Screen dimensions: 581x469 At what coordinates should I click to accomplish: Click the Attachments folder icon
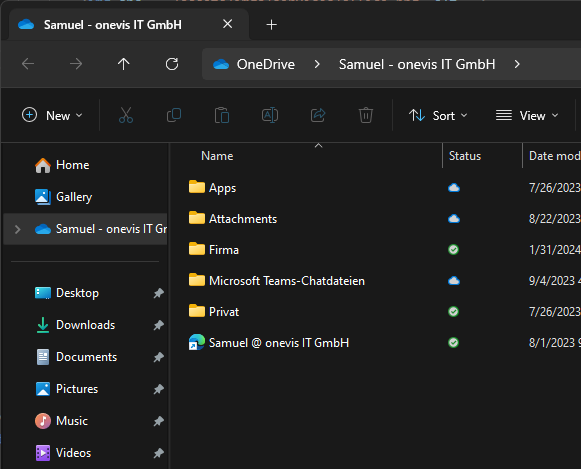(x=197, y=218)
